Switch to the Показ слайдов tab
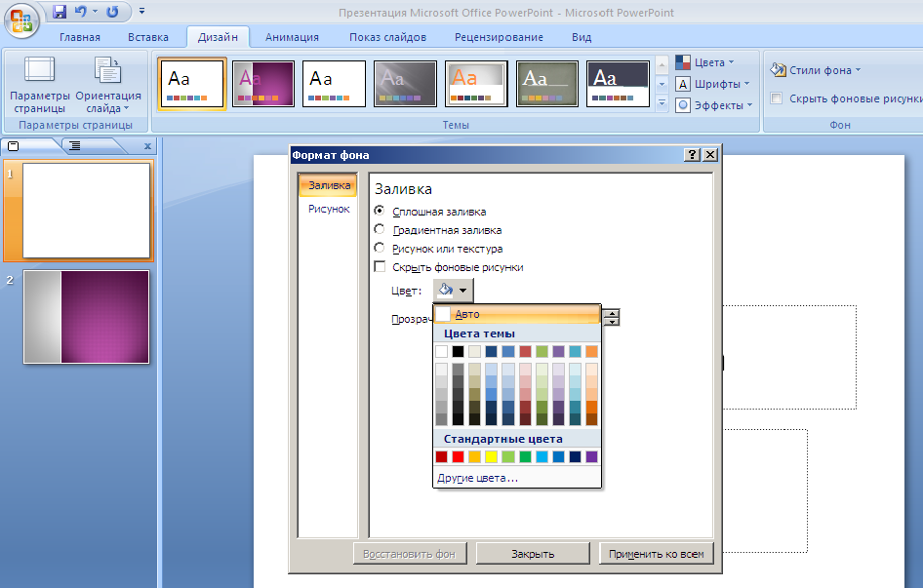Viewport: 923px width, 588px height. (387, 37)
